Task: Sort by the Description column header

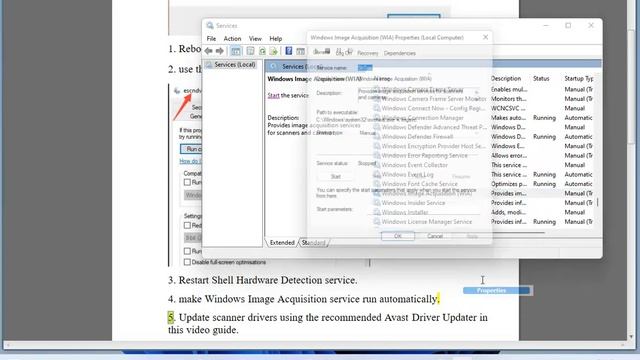Action: pos(506,78)
